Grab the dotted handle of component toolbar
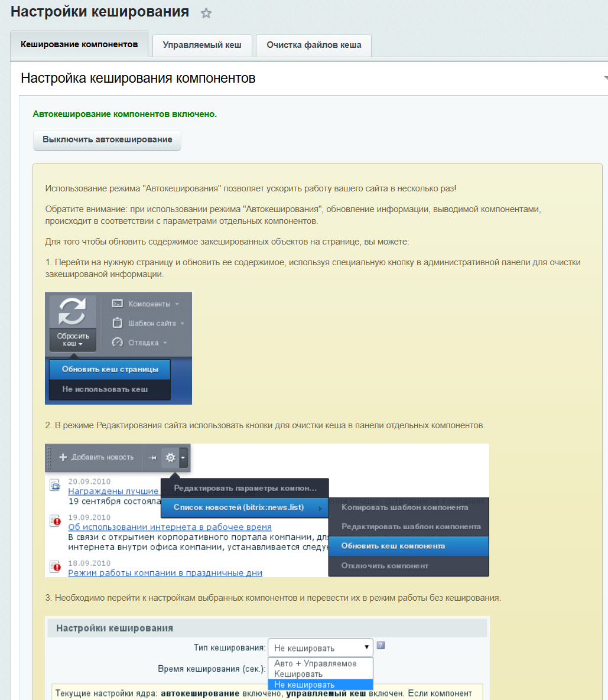Image resolution: width=608 pixels, height=700 pixels. point(49,458)
